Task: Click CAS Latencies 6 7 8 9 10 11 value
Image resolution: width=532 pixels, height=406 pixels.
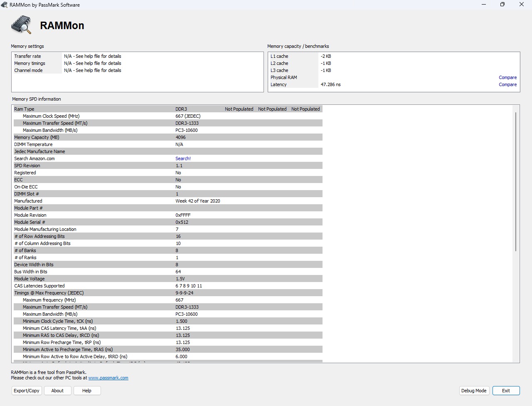Action: 189,286
